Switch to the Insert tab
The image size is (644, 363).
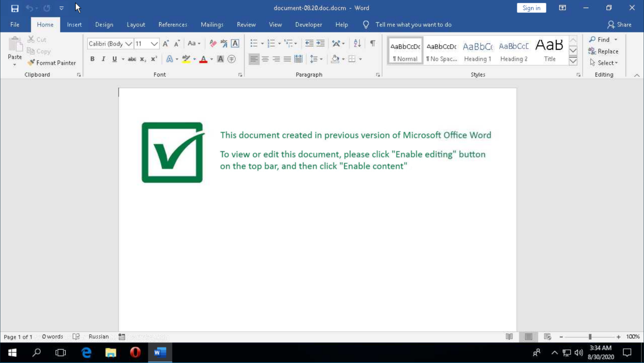(x=74, y=25)
